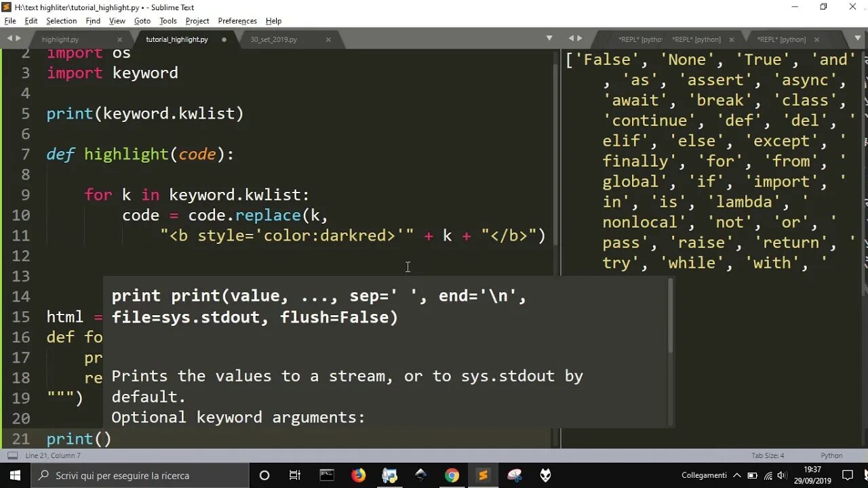
Task: Open the File menu
Action: [10, 21]
